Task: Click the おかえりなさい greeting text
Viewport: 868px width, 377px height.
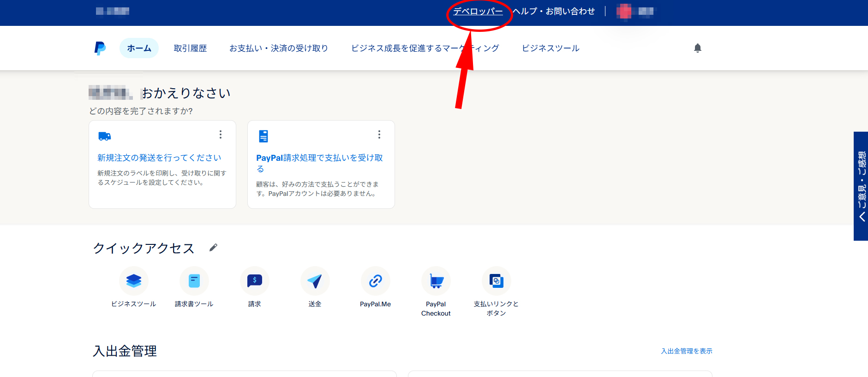Action: click(x=186, y=93)
